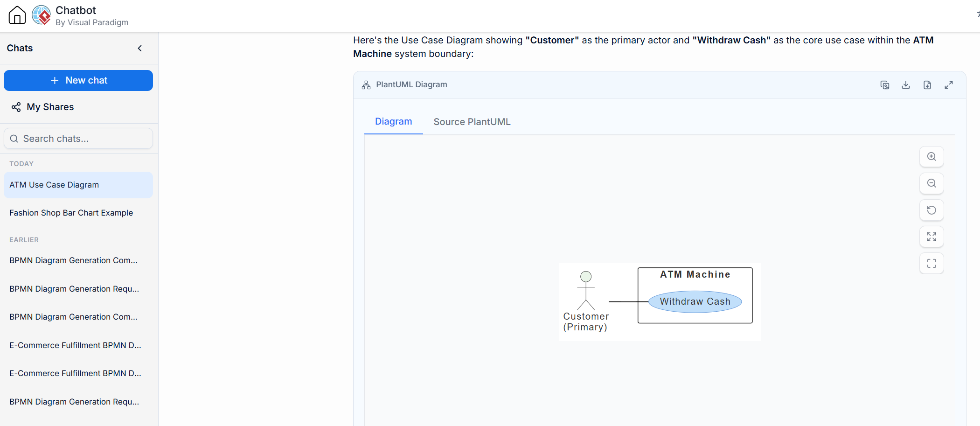Open the first BPMN Diagram Generation Requ... chat
The height and width of the screenshot is (426, 980).
pos(78,289)
